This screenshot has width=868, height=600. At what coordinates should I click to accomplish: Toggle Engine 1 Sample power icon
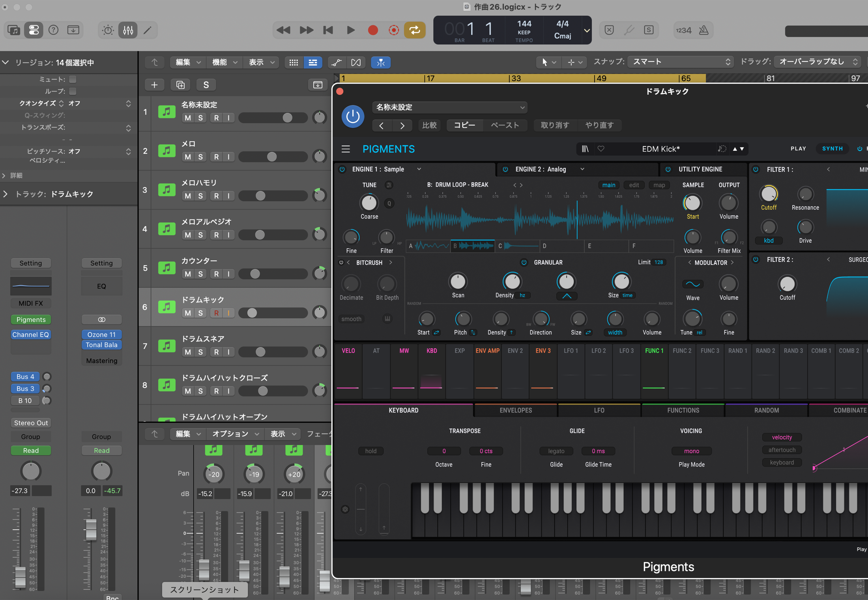342,169
